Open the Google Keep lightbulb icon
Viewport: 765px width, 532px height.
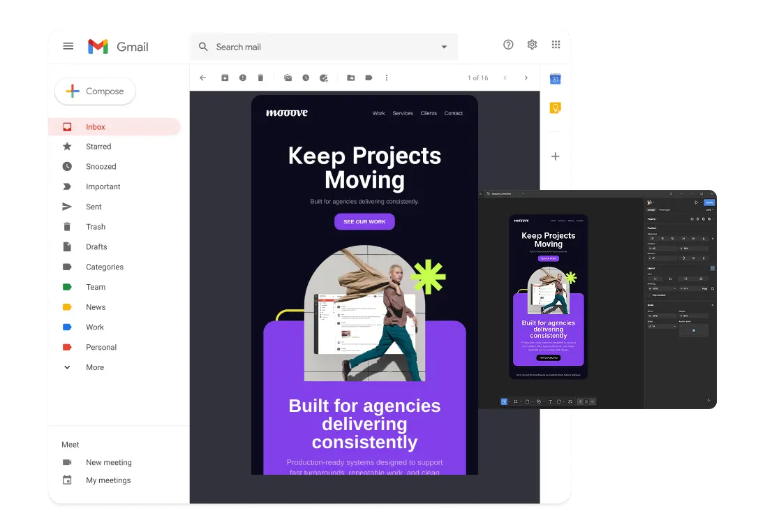click(x=555, y=108)
